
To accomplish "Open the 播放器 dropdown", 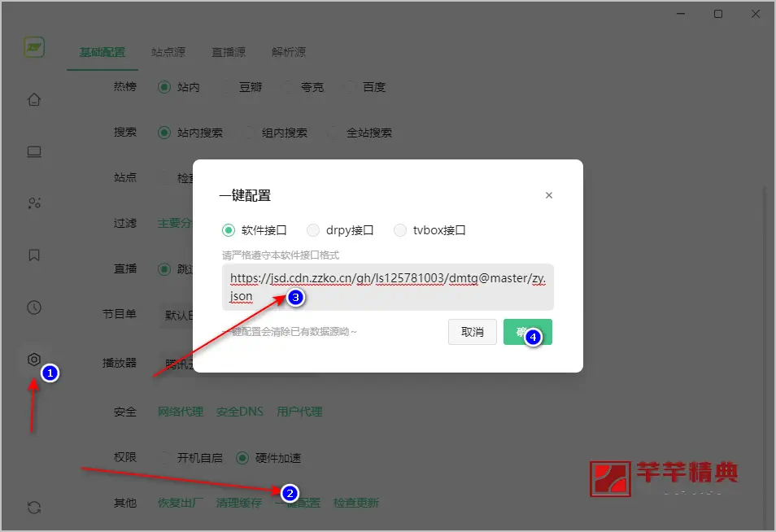I will (176, 364).
